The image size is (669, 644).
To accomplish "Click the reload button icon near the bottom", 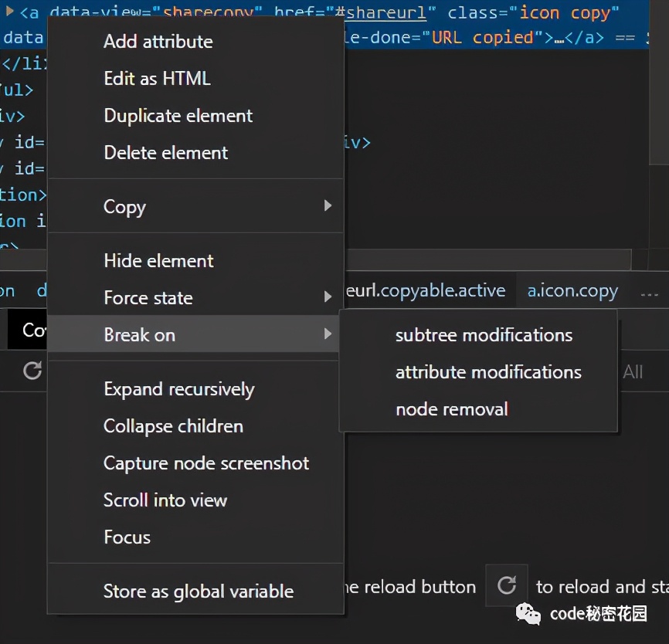I will click(x=506, y=585).
